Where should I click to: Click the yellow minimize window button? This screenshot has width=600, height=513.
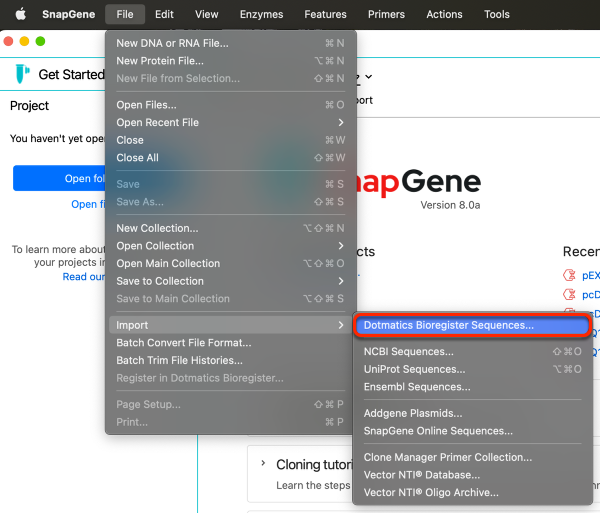[24, 41]
